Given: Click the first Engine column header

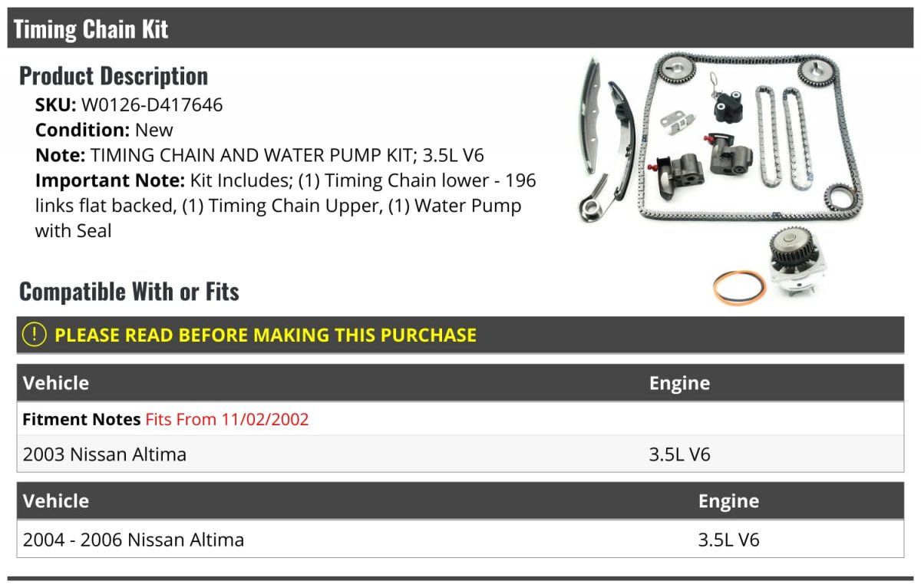Looking at the screenshot, I should (x=679, y=382).
